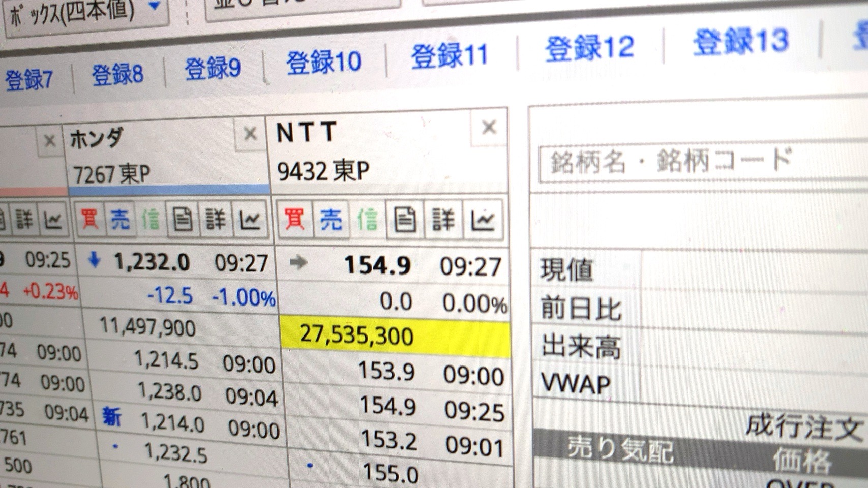Click ホンダ percent change -1.00%
This screenshot has height=488, width=868.
coord(244,297)
